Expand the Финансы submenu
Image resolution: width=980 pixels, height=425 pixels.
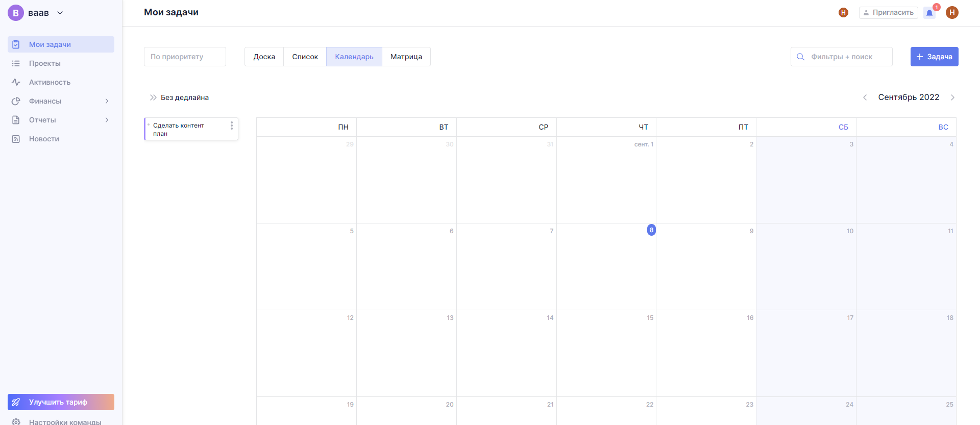(107, 101)
